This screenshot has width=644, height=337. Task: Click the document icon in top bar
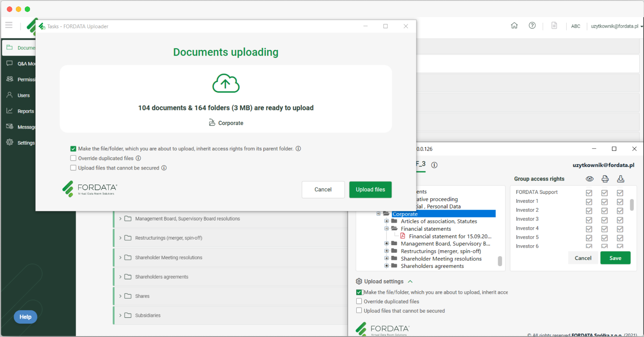point(554,26)
